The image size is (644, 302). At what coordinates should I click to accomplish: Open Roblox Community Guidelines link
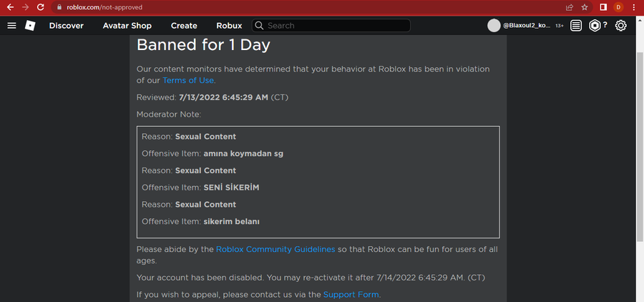pyautogui.click(x=275, y=249)
